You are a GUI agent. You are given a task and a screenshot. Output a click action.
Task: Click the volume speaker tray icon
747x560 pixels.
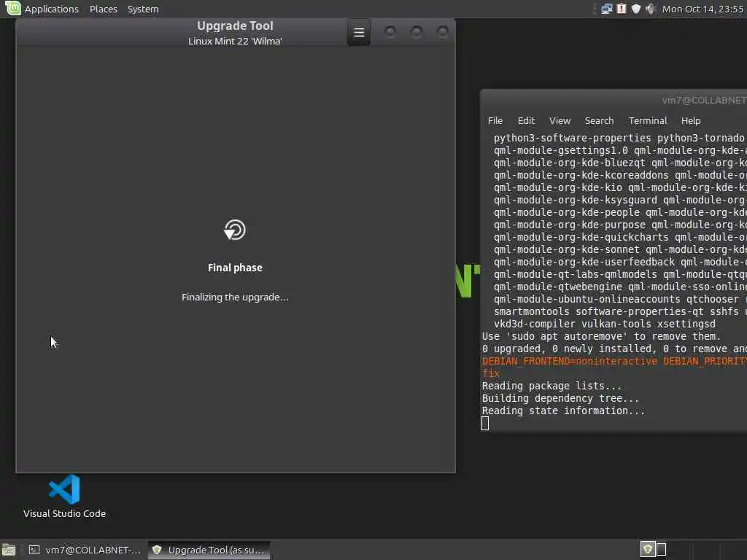(650, 9)
